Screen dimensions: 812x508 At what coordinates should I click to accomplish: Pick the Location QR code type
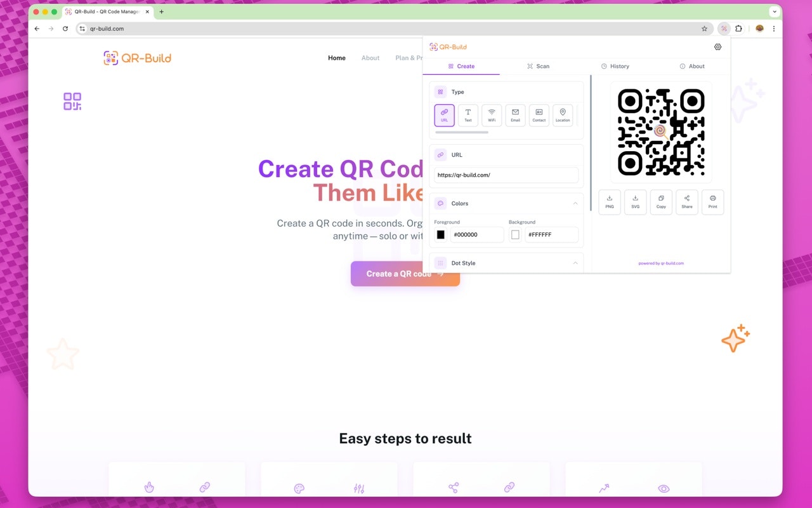tap(563, 116)
